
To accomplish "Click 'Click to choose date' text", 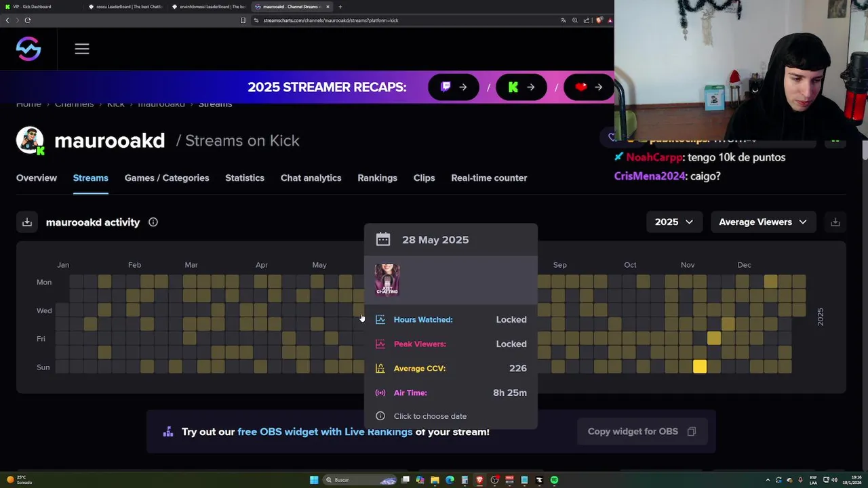I will pyautogui.click(x=430, y=416).
